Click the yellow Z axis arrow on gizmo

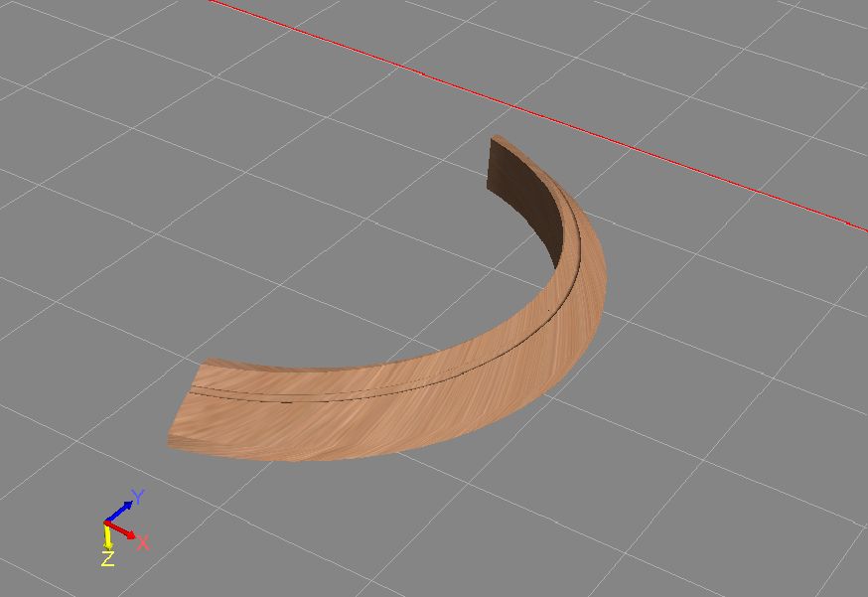point(107,535)
